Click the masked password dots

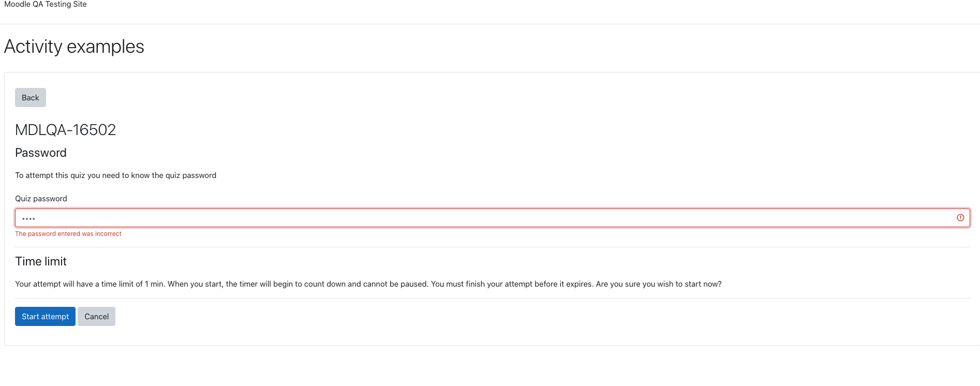coord(28,218)
